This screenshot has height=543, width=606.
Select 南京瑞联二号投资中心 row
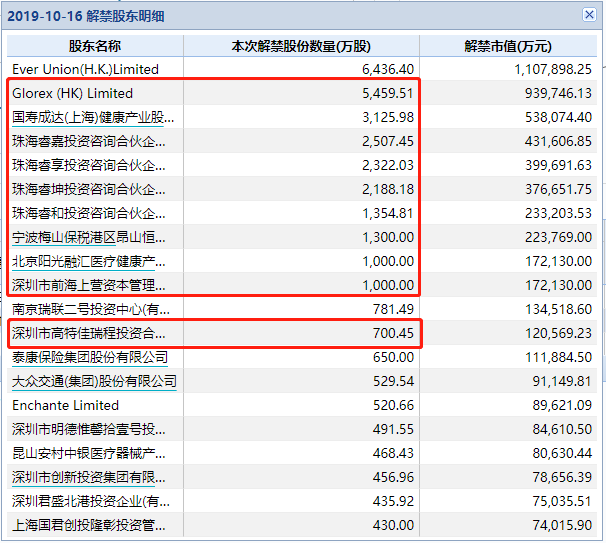pyautogui.click(x=302, y=309)
